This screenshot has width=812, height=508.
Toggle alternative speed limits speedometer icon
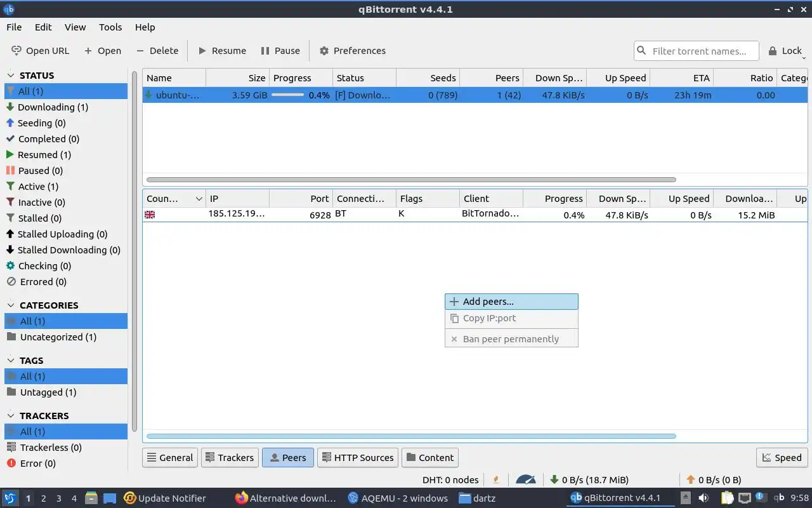(x=526, y=480)
